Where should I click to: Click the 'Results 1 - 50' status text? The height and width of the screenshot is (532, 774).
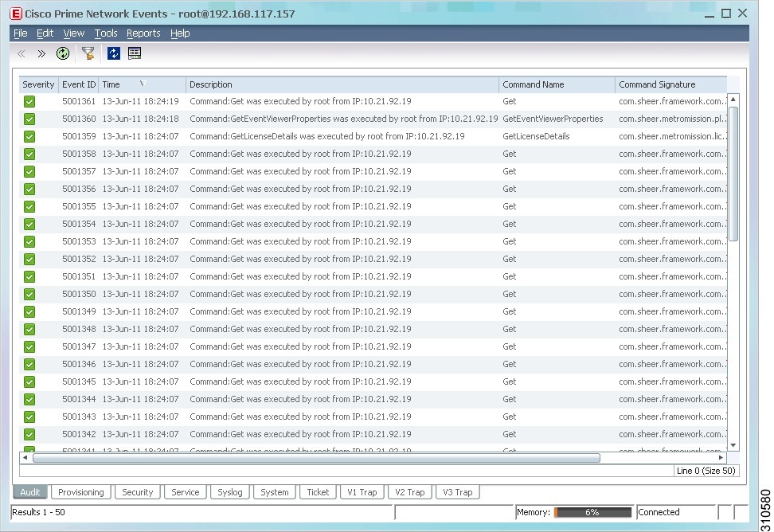click(38, 512)
